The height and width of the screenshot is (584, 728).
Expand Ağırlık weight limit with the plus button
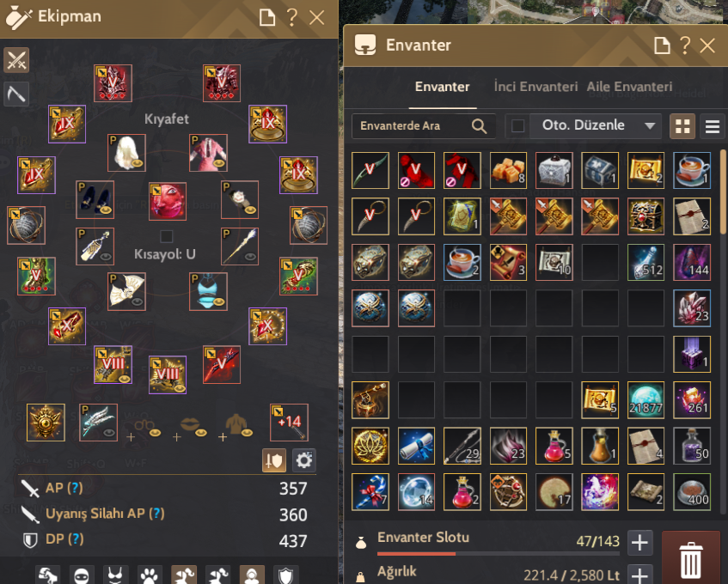point(639,575)
